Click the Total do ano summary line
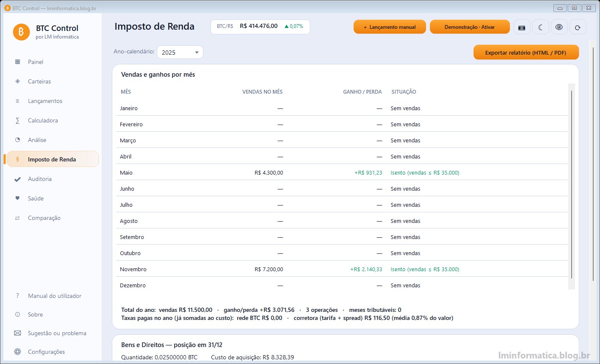This screenshot has height=364, width=600. 261,310
